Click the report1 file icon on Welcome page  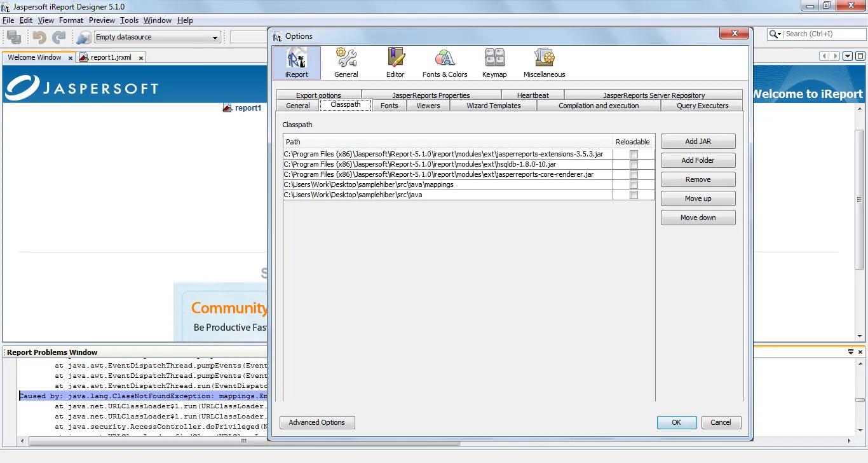[227, 107]
